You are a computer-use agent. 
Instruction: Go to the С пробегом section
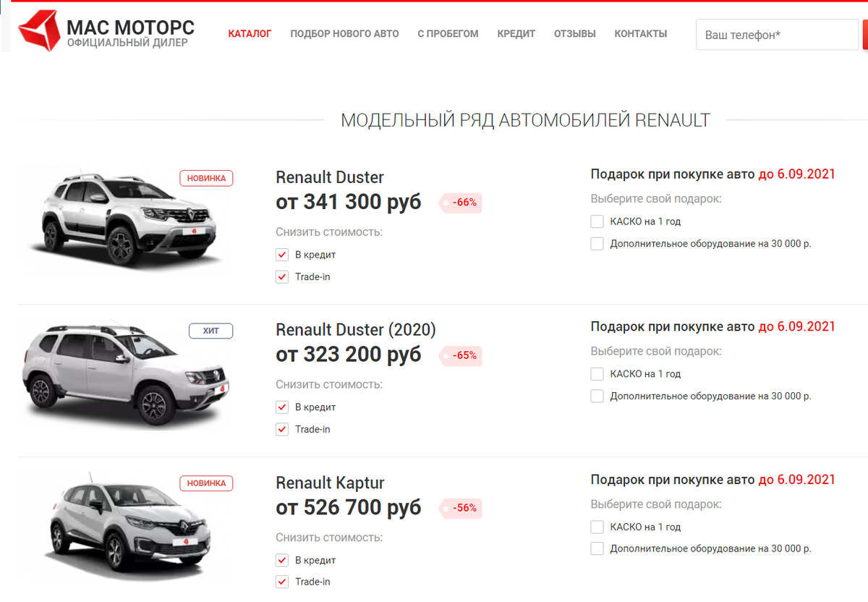click(448, 34)
